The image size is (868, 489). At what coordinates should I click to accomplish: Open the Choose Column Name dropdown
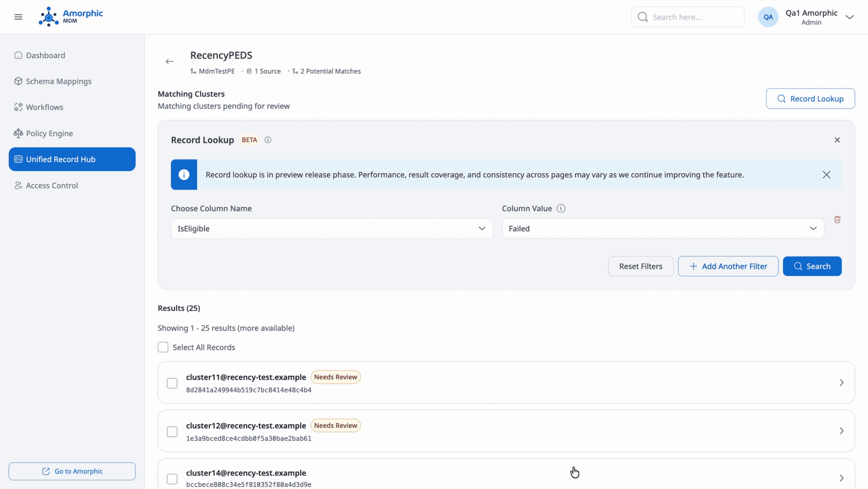332,229
